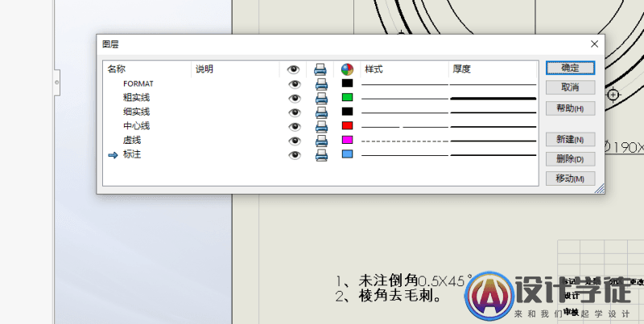Toggle the printer icon for 粗实线 layer
Image resolution: width=644 pixels, height=324 pixels.
(321, 98)
